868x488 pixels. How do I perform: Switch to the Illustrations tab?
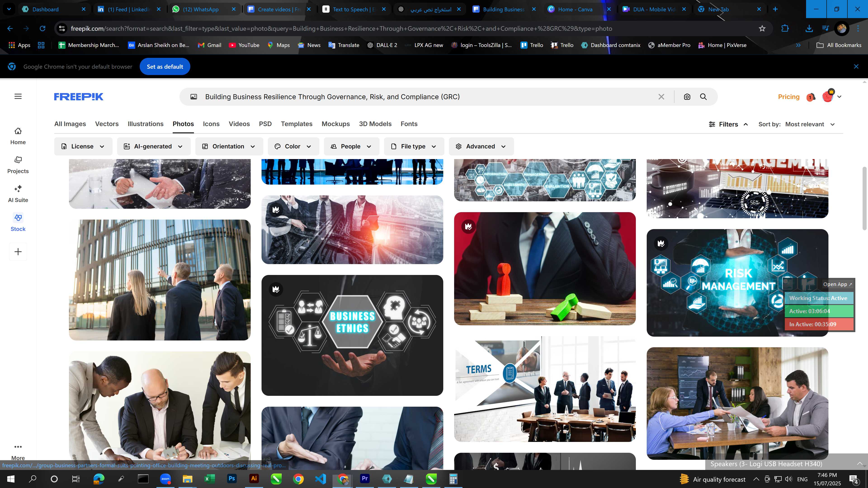tap(146, 124)
